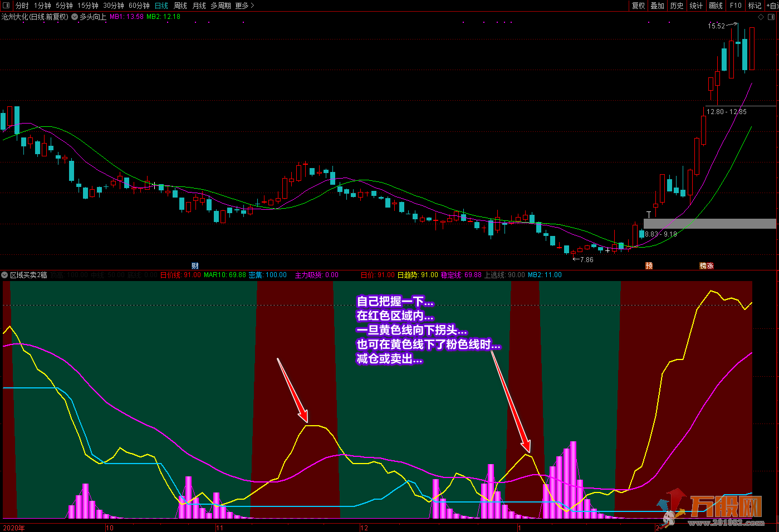This screenshot has height=532, width=779.
Task: Click the 密集: 100.00 indicator value
Action: click(x=267, y=275)
